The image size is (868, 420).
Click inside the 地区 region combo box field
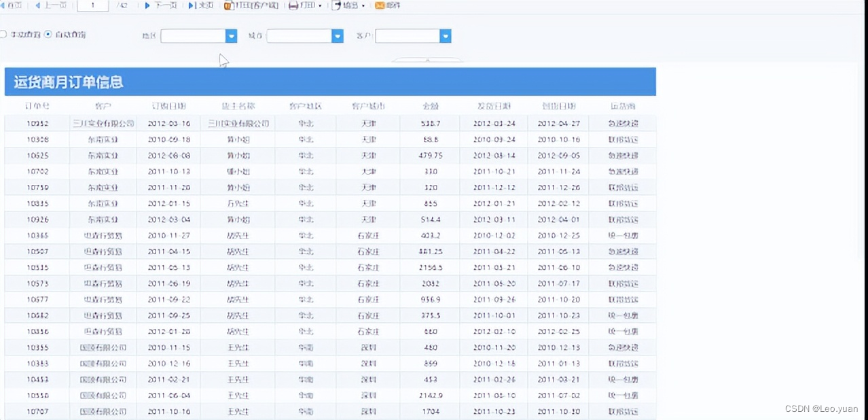point(194,36)
